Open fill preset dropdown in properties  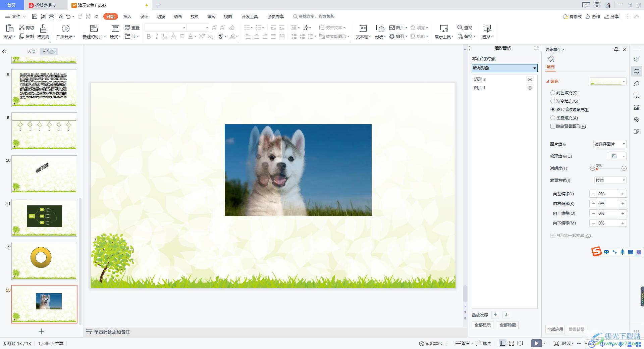pos(608,82)
